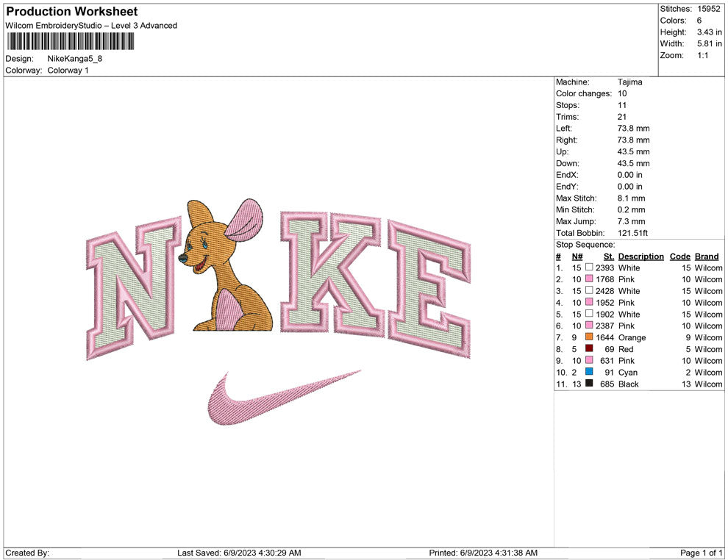The width and height of the screenshot is (728, 560).
Task: Click the "Production Worksheet" title
Action: coord(72,12)
